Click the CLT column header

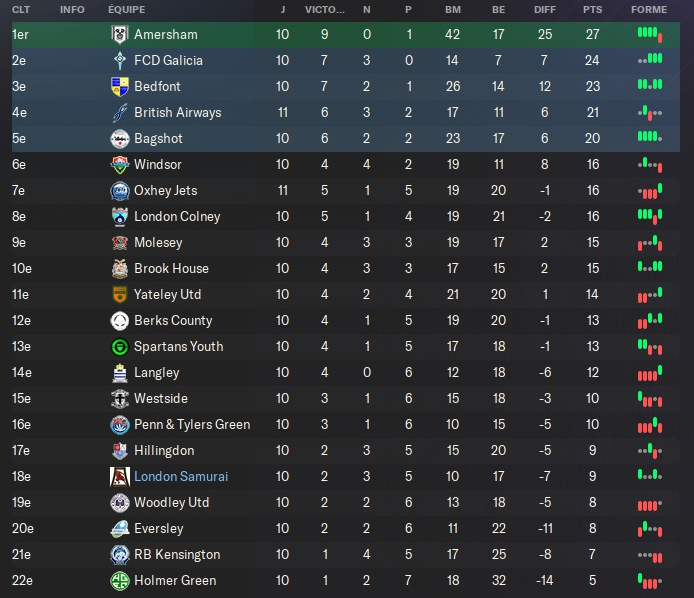pyautogui.click(x=20, y=9)
